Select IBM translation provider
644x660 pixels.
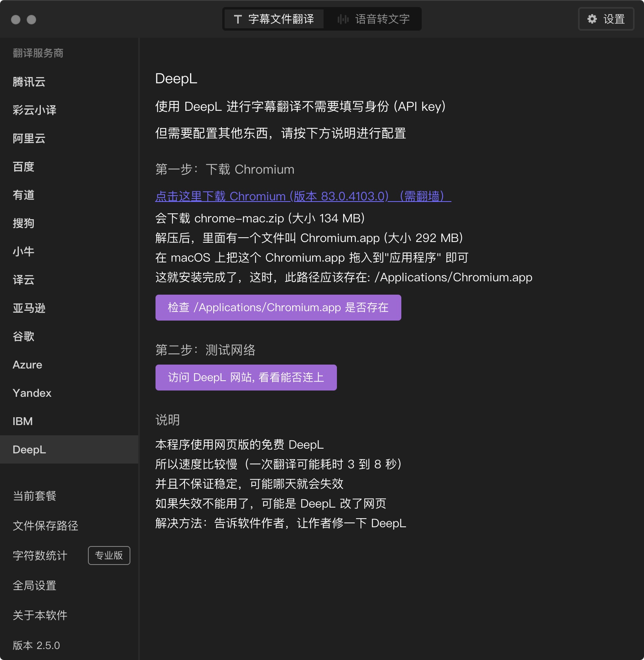[23, 421]
